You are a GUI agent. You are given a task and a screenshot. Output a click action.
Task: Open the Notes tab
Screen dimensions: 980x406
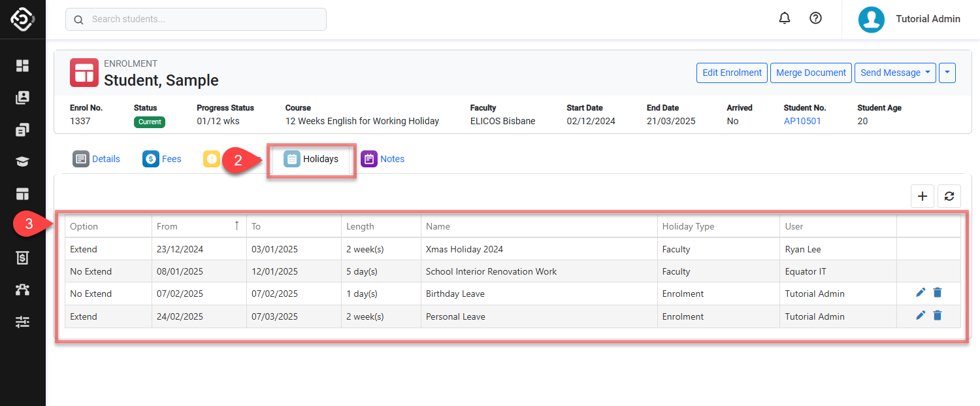383,159
